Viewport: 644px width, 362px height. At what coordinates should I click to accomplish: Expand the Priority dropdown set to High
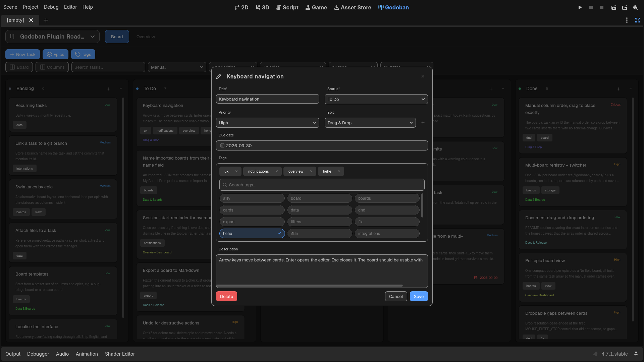[268, 123]
